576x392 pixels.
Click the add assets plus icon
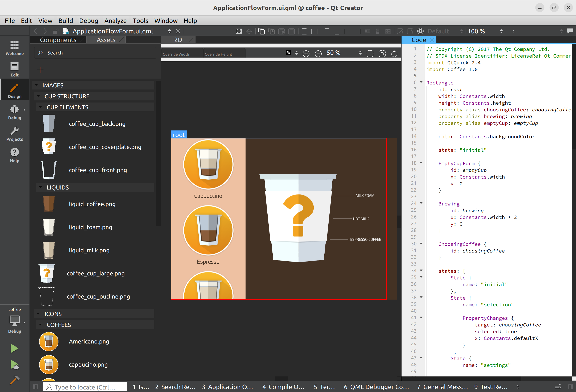point(40,70)
